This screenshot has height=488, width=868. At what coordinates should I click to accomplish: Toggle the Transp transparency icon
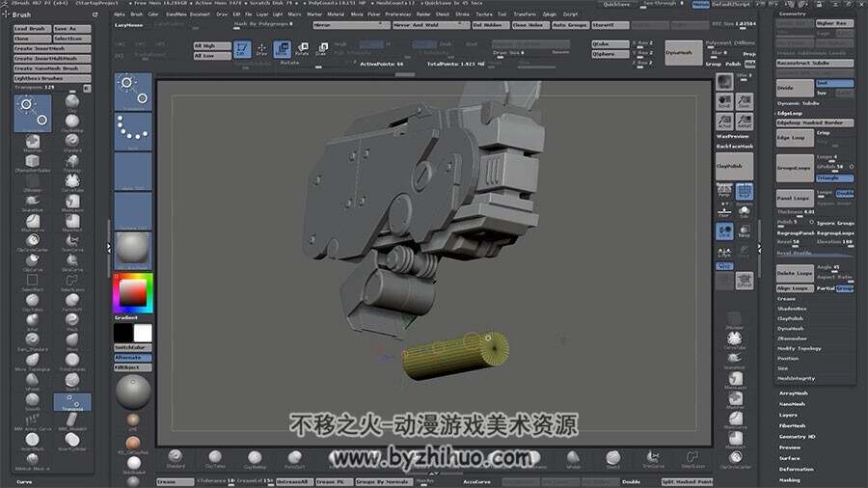[x=745, y=230]
